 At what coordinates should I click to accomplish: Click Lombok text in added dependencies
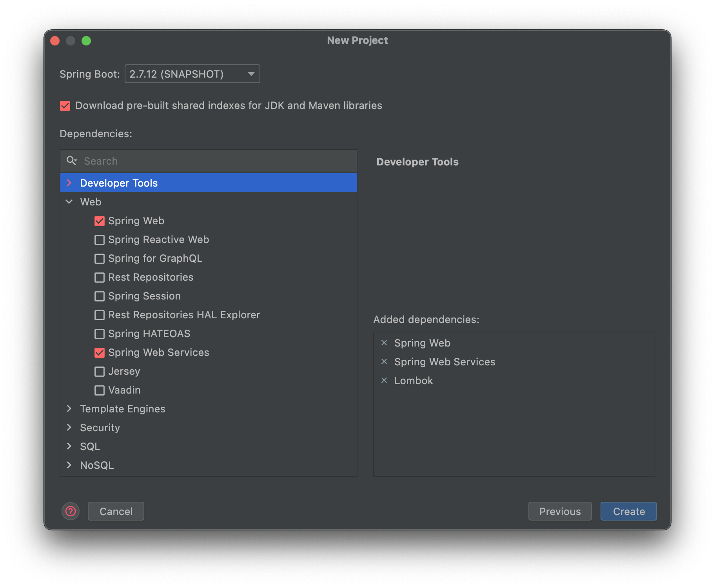[x=414, y=381]
